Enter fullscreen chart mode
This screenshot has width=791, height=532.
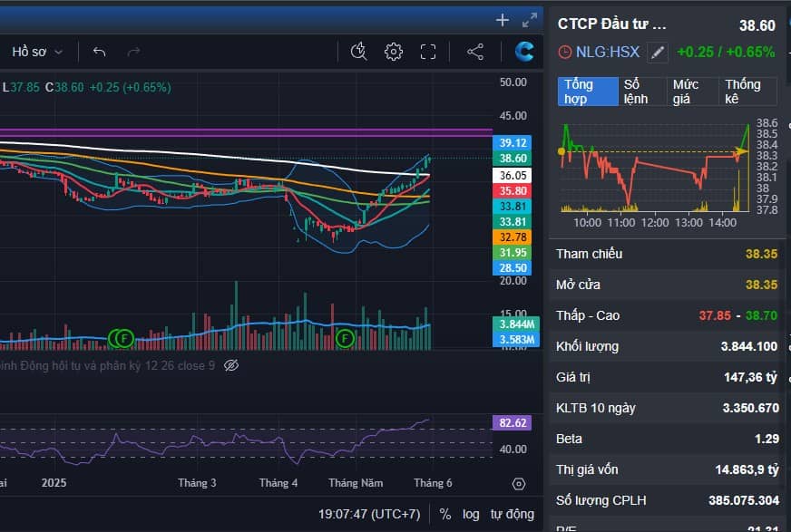[x=428, y=52]
